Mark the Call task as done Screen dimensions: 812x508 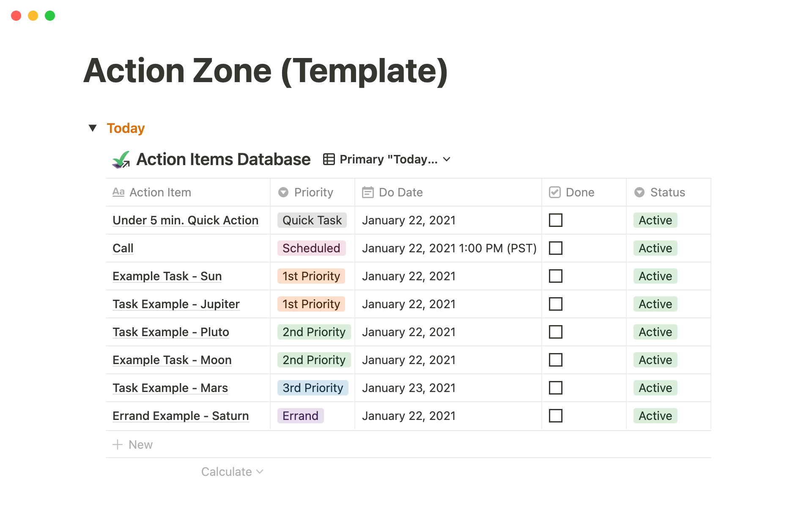555,248
